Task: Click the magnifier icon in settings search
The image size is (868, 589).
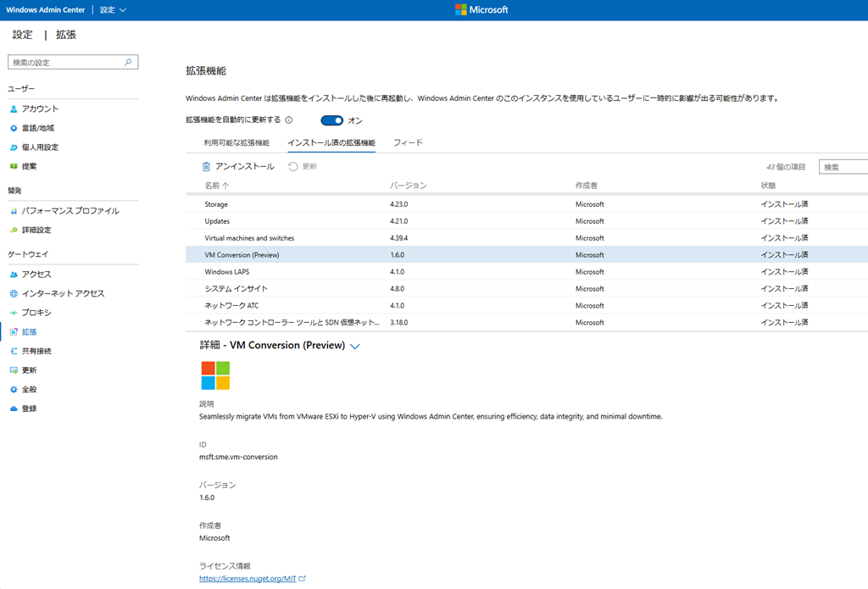Action: click(x=128, y=63)
